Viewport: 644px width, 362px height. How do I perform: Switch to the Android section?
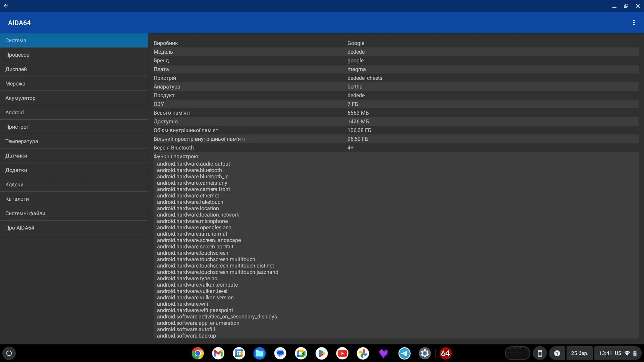point(74,112)
